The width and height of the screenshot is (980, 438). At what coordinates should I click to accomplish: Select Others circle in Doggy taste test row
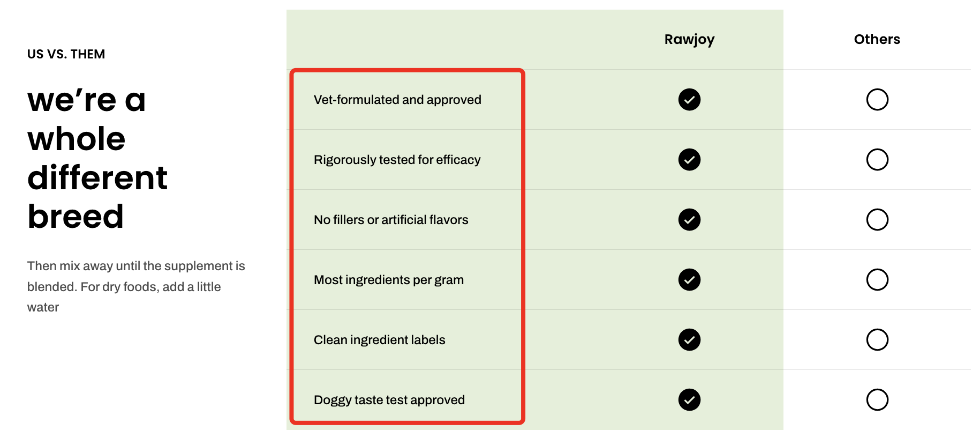tap(877, 400)
